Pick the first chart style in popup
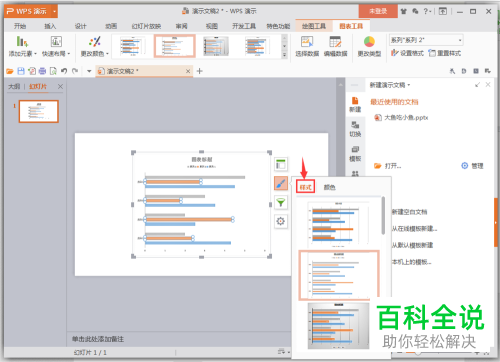Viewport: 500px width, 362px height. pos(338,223)
